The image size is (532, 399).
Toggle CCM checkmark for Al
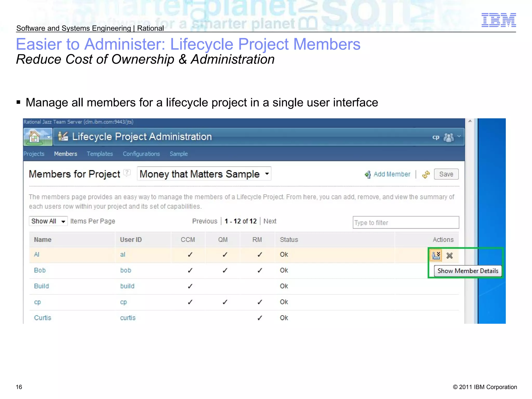(x=190, y=255)
